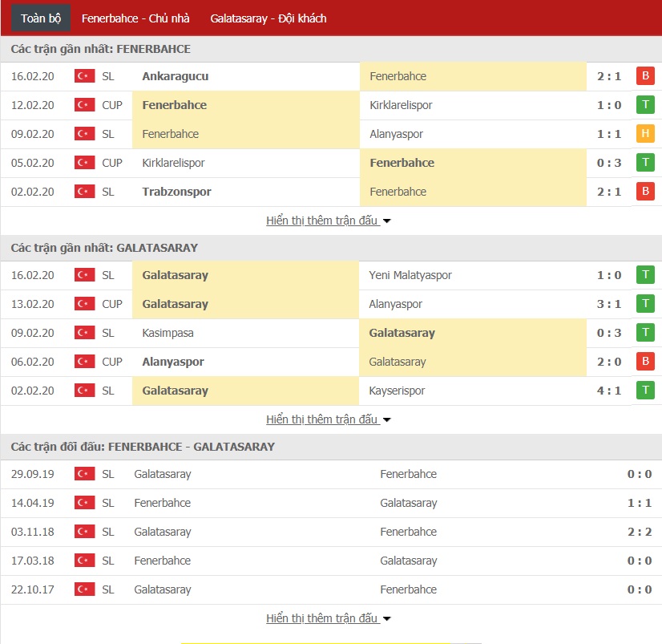This screenshot has width=662, height=644.
Task: Click green T badge on 05.02.20 cup match
Action: point(645,162)
